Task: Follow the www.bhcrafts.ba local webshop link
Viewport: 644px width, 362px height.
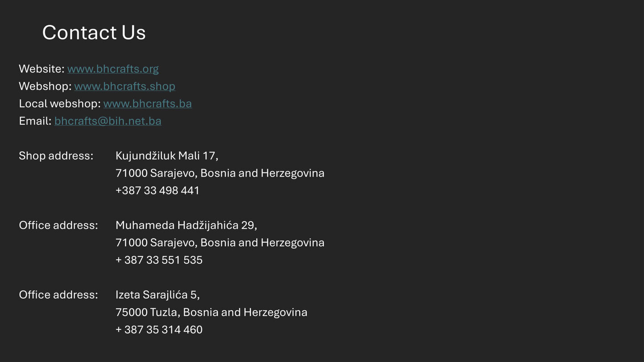Action: coord(147,104)
